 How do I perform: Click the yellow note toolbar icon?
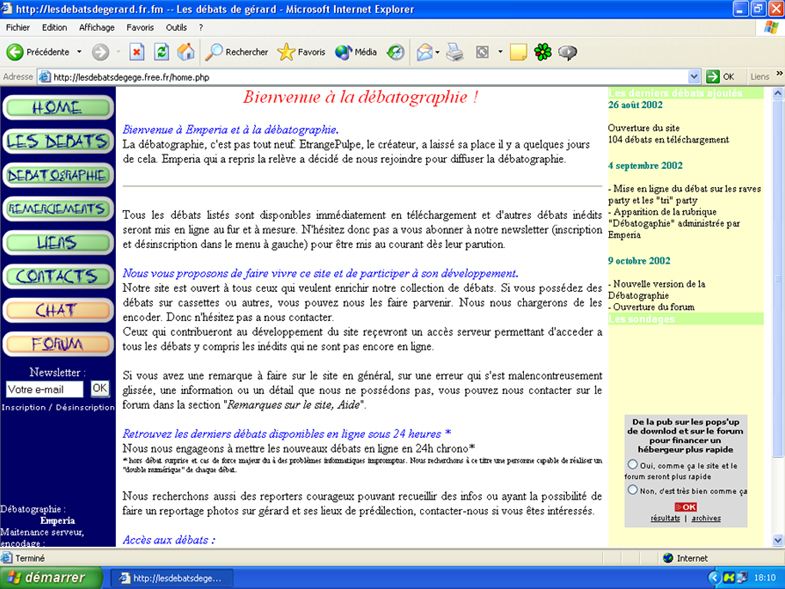(x=518, y=52)
